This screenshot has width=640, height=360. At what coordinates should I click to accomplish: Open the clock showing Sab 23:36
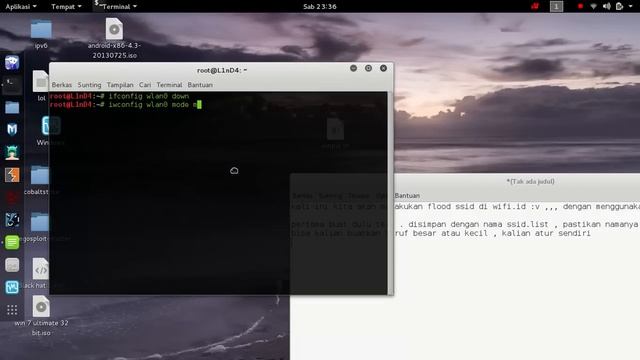(x=320, y=6)
